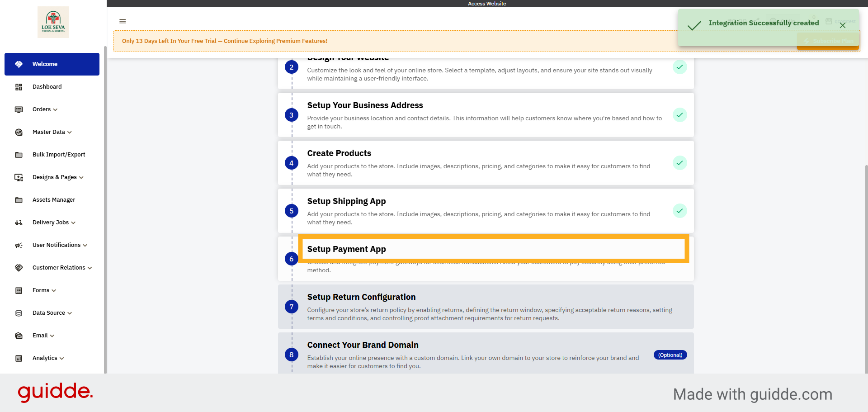The width and height of the screenshot is (868, 412).
Task: Click the Email envelope icon
Action: 19,335
